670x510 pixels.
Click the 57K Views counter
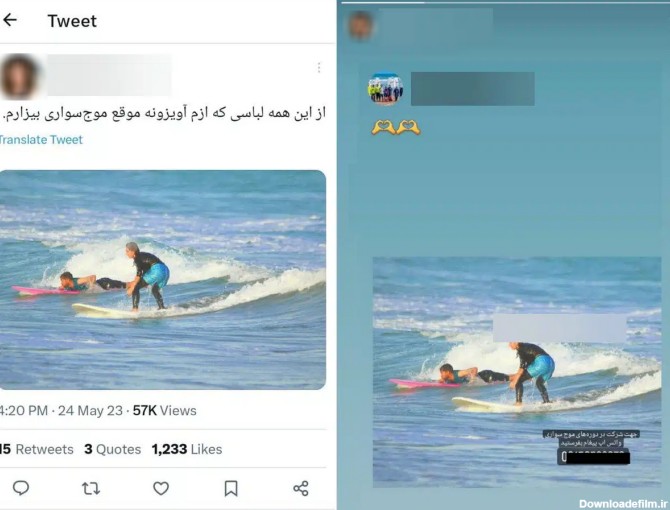[165, 411]
